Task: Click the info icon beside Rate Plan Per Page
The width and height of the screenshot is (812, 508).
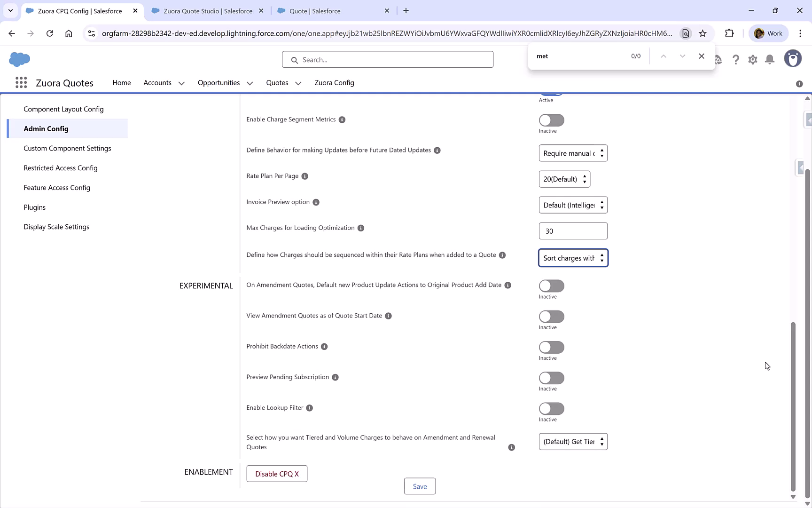Action: (x=304, y=176)
